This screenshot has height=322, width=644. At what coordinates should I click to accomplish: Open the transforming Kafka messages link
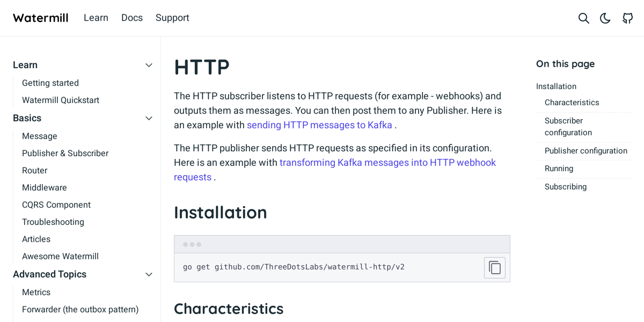pyautogui.click(x=387, y=162)
